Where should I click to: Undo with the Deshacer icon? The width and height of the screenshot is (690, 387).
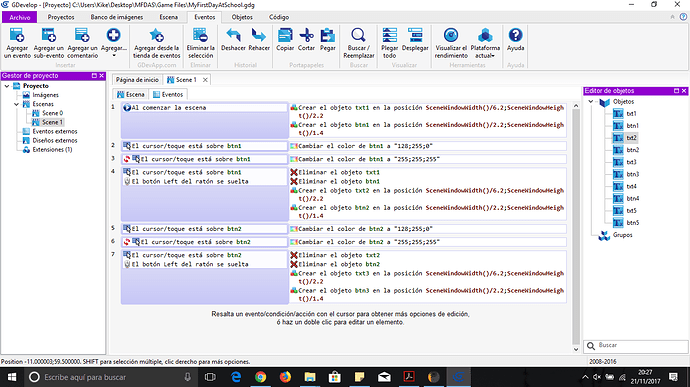click(233, 36)
